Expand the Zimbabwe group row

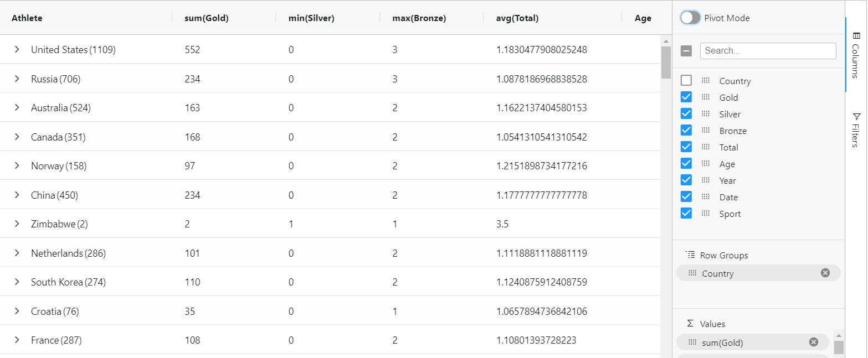tap(17, 224)
